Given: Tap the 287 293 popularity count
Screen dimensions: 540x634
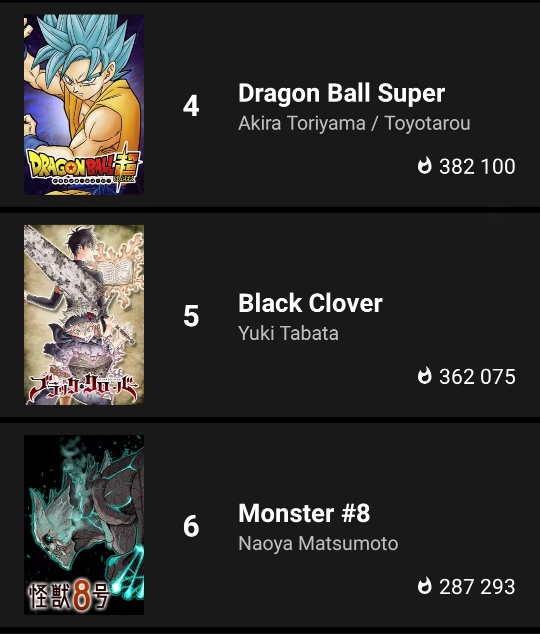Looking at the screenshot, I should pos(477,587).
